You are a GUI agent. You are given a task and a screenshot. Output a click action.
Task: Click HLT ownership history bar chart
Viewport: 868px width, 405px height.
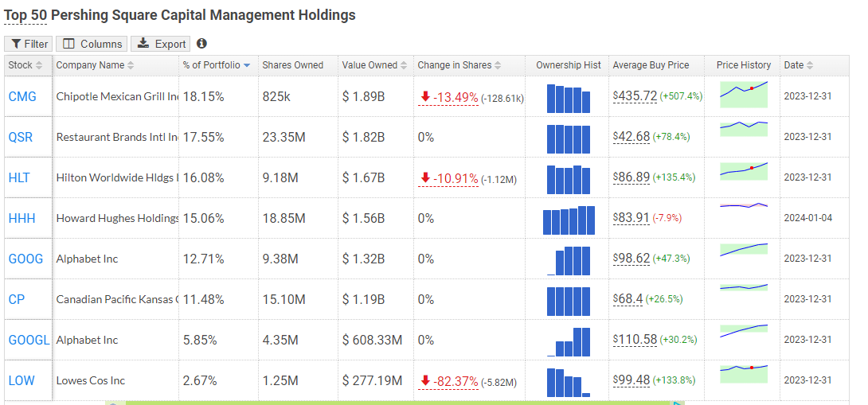click(569, 179)
